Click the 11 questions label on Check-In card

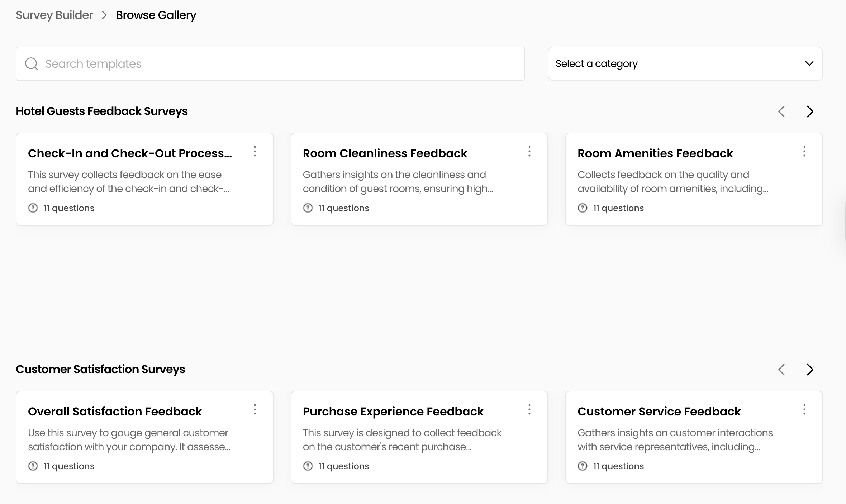tap(68, 208)
